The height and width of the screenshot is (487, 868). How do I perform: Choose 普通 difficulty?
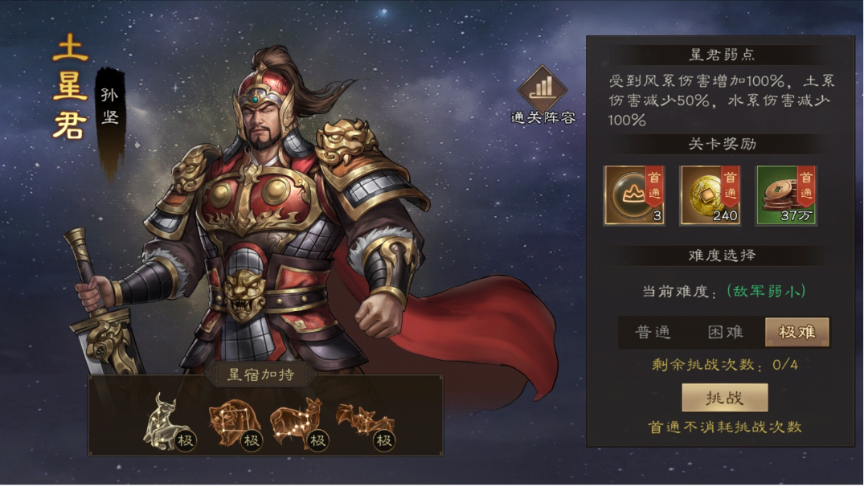coord(653,332)
